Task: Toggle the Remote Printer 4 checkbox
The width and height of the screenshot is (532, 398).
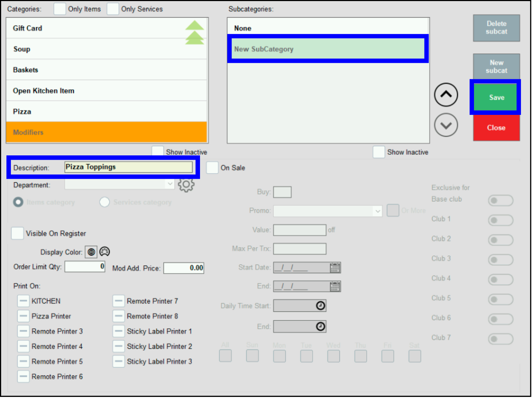Action: pyautogui.click(x=23, y=346)
